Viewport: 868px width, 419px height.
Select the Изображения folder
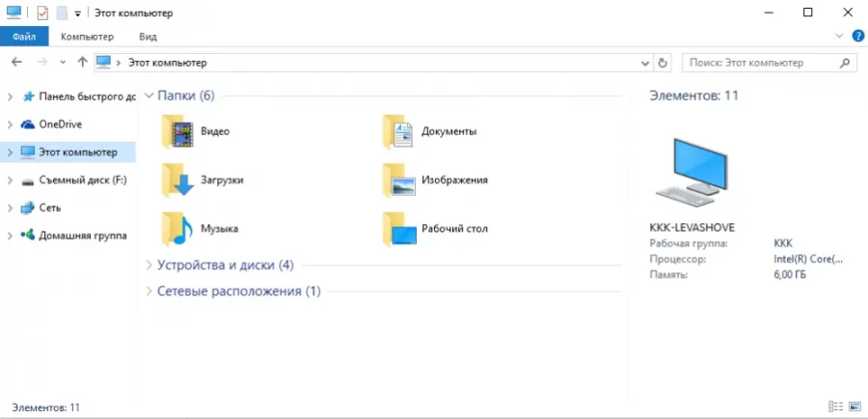[x=454, y=181]
